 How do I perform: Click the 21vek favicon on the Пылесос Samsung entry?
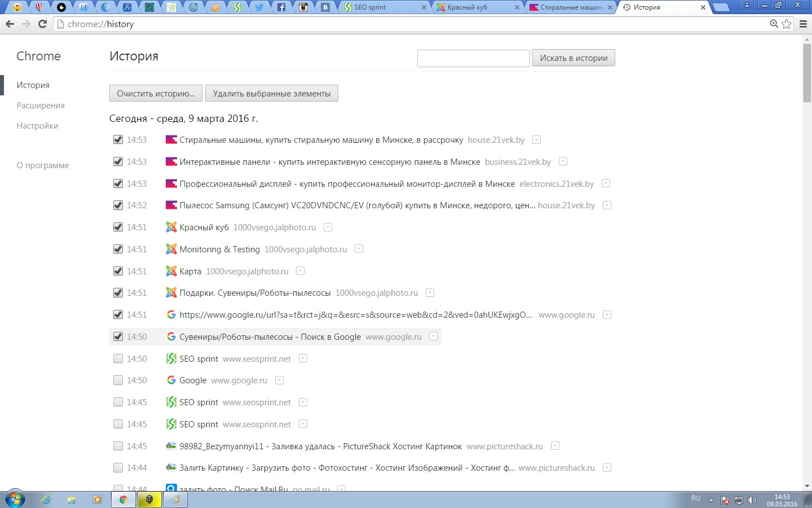point(171,205)
